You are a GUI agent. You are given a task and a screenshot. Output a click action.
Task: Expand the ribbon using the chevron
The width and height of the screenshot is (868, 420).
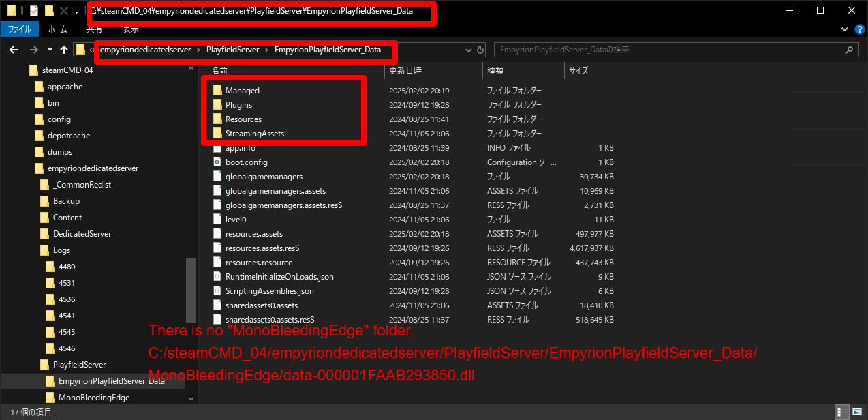coord(845,29)
